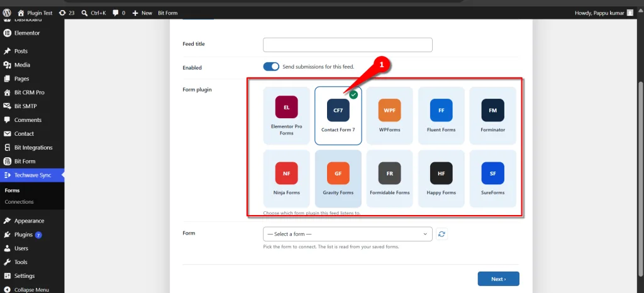644x293 pixels.
Task: Open the Select a form dropdown
Action: tap(347, 234)
